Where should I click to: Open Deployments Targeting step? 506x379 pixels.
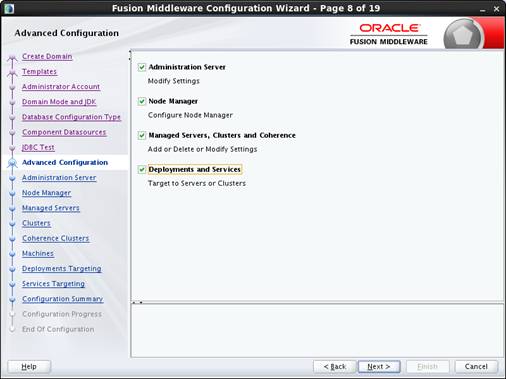coord(62,269)
